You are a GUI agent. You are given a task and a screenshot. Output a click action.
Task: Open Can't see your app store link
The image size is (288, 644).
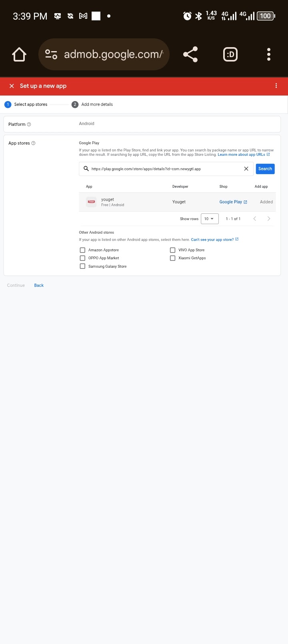(215, 240)
